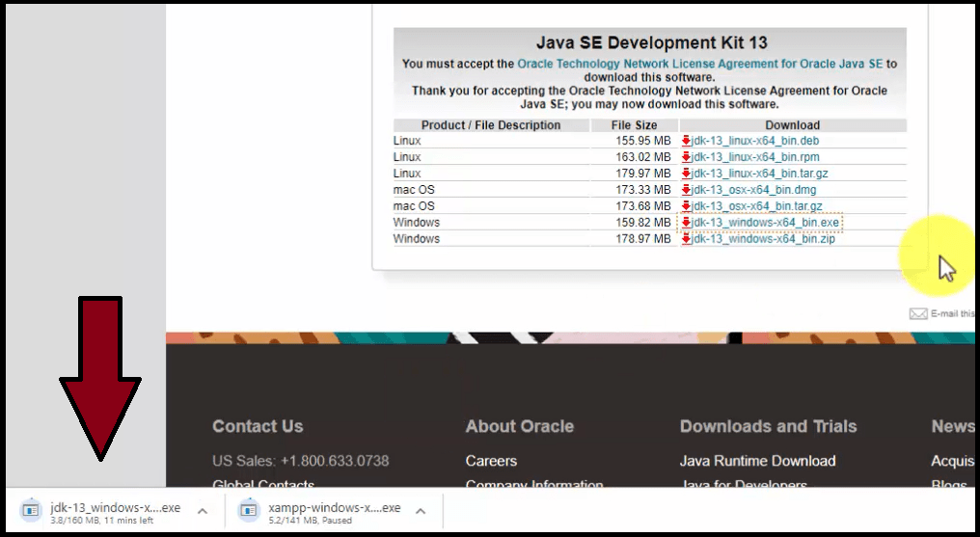The image size is (980, 537).
Task: Click the File Size column header
Action: 634,125
